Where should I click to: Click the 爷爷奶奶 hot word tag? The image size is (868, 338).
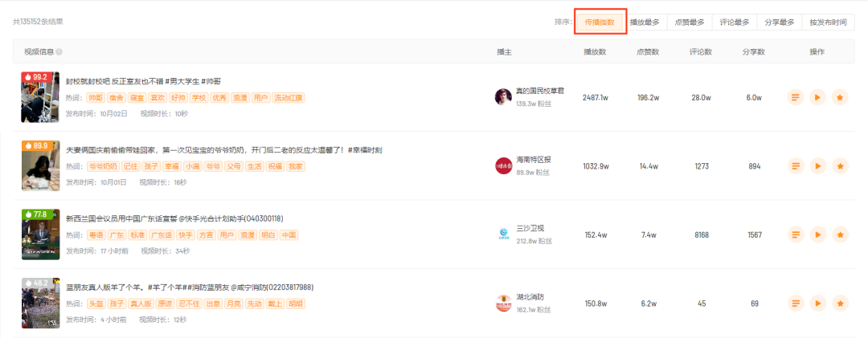tap(102, 166)
